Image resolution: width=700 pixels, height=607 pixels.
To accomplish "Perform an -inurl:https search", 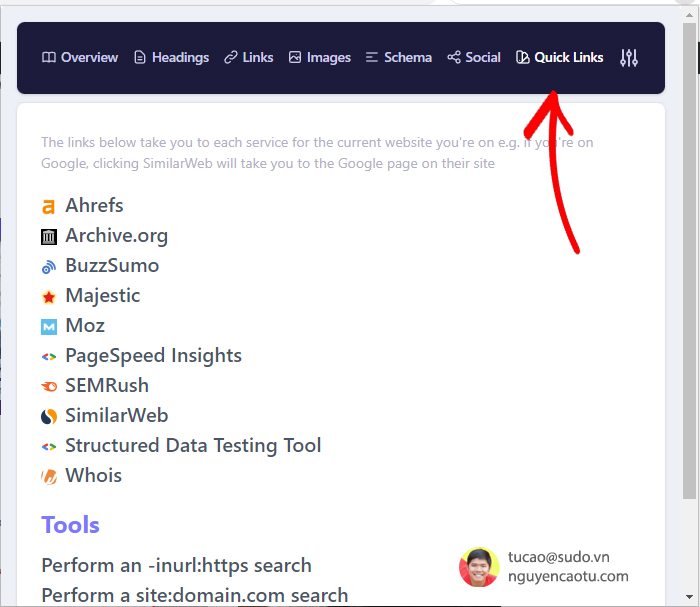I will pos(176,566).
